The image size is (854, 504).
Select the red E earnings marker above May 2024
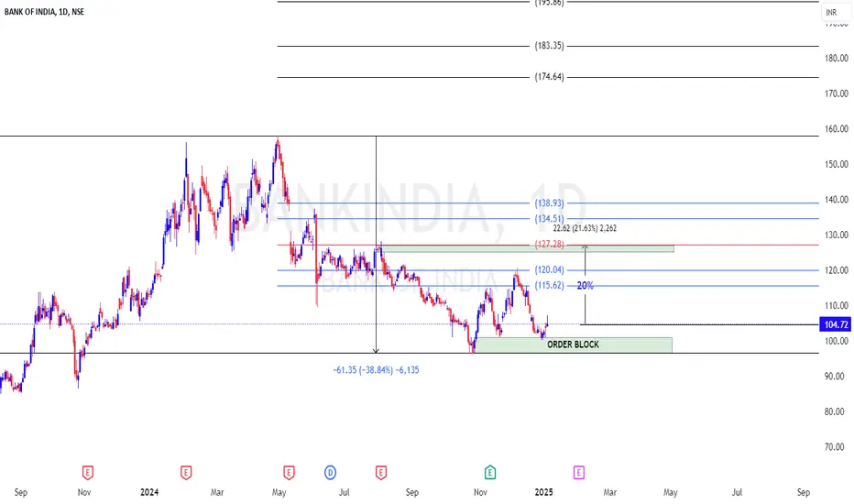[289, 473]
